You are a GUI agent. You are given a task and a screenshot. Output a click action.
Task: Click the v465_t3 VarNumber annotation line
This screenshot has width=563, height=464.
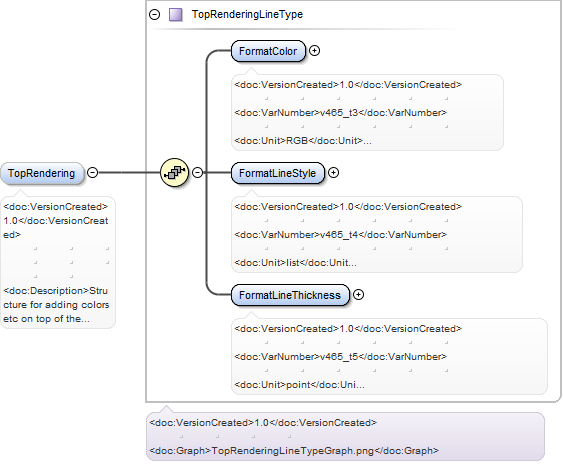[340, 113]
